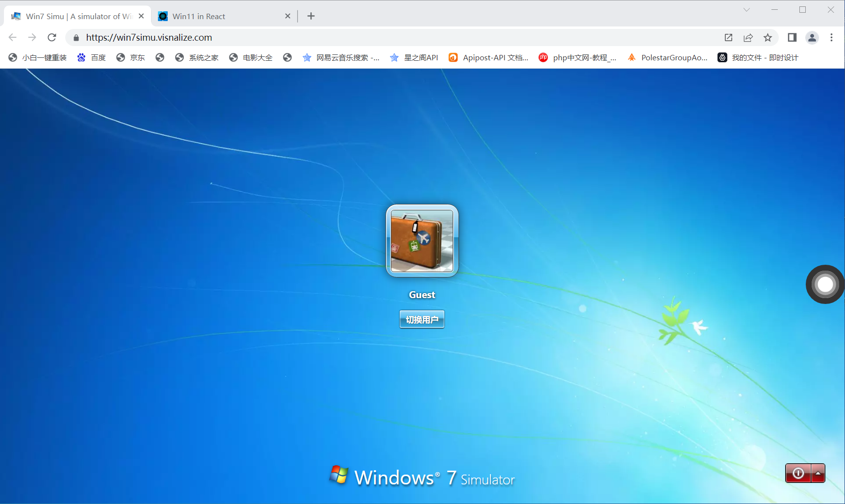845x504 pixels.
Task: Click the floating round assistive button
Action: pyautogui.click(x=825, y=284)
